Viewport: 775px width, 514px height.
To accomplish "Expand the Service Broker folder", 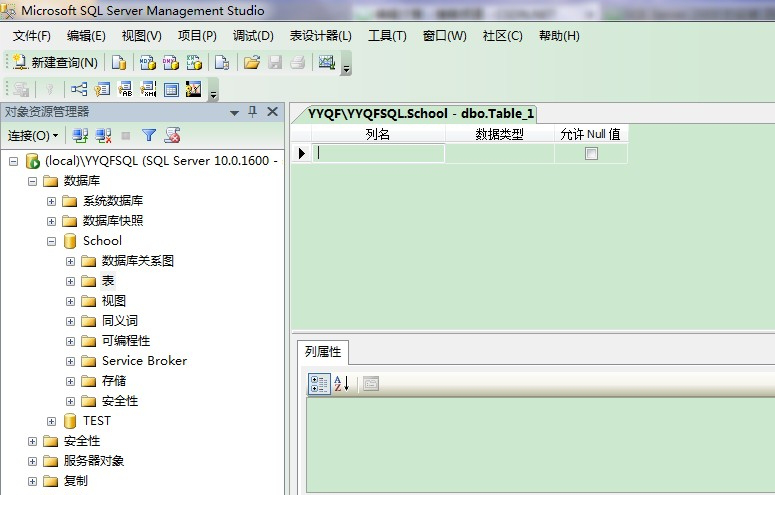I will point(70,361).
